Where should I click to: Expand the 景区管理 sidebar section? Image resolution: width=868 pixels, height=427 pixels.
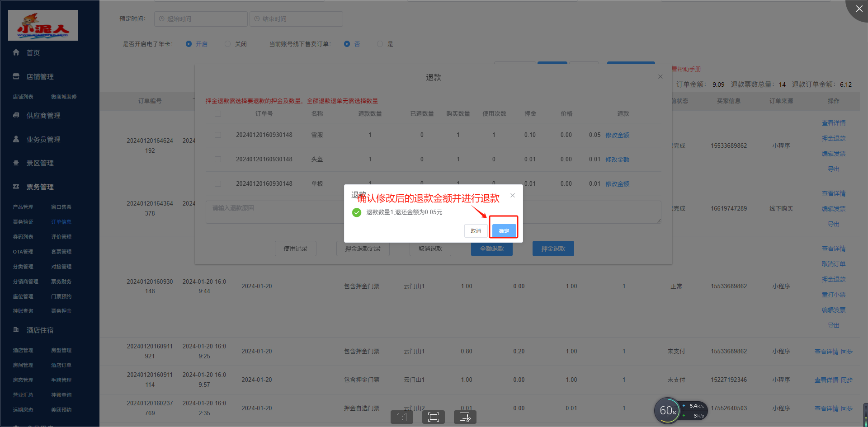click(x=40, y=163)
